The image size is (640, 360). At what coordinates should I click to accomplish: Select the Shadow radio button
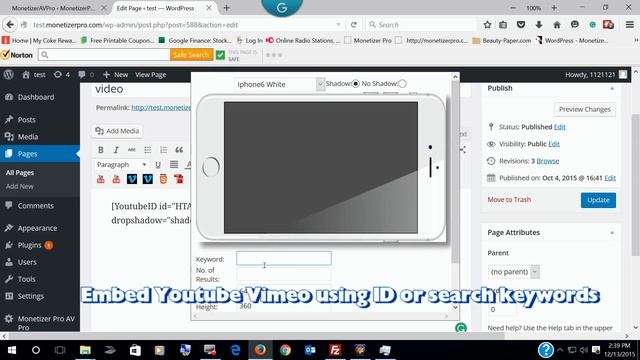[x=356, y=84]
